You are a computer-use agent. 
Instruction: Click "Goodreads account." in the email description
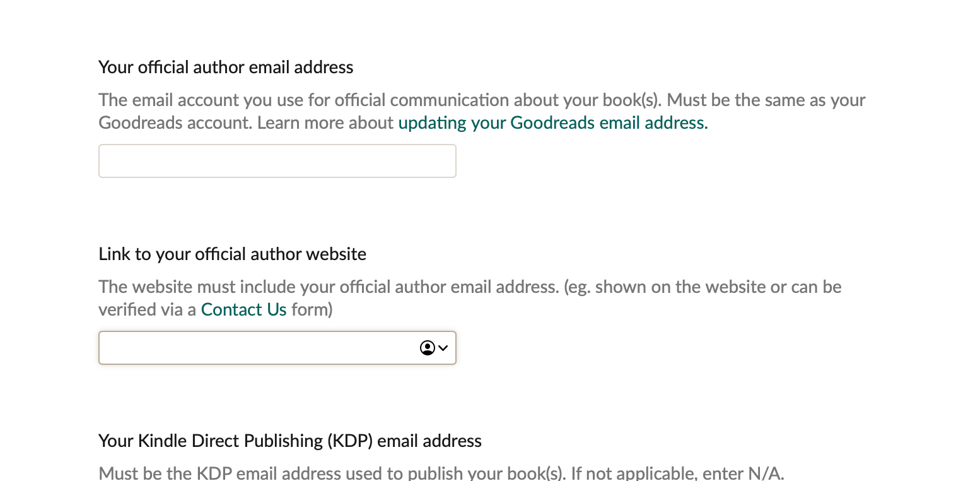click(175, 122)
